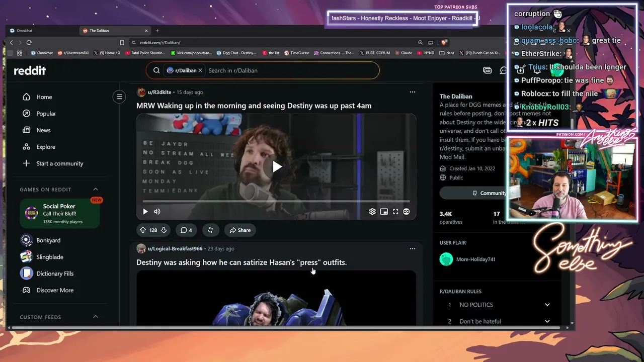Click play in video control bar

tap(145, 212)
